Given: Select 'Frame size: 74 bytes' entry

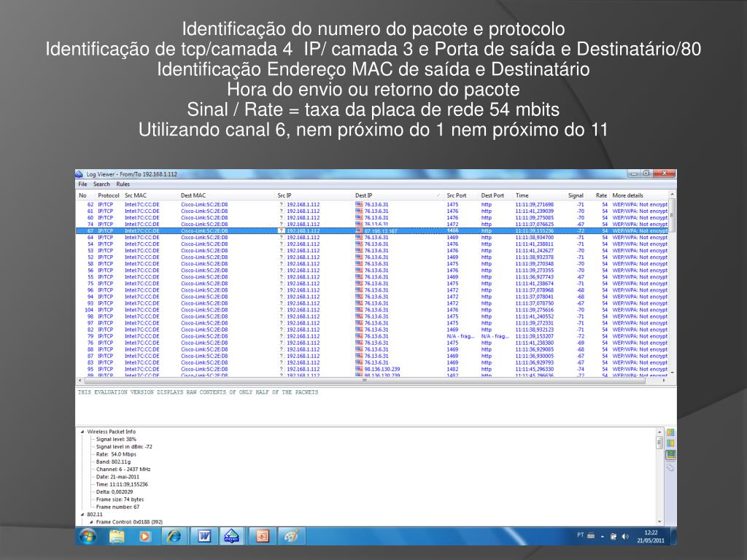Looking at the screenshot, I should 120,499.
